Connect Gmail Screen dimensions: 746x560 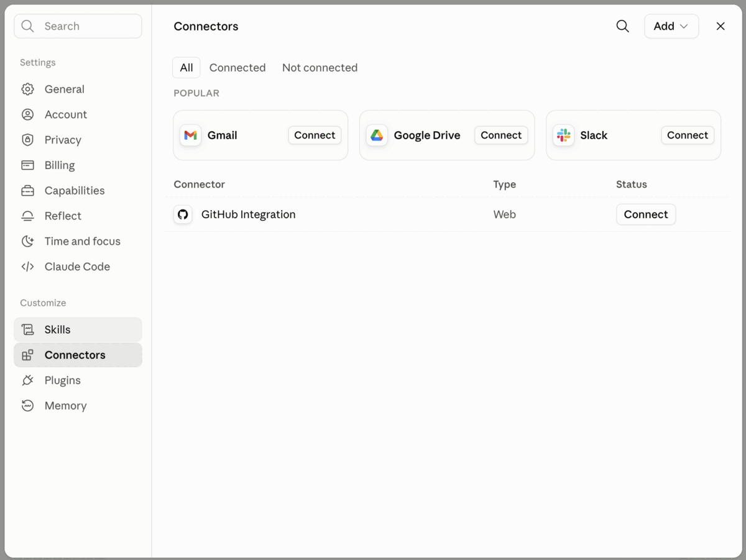315,135
